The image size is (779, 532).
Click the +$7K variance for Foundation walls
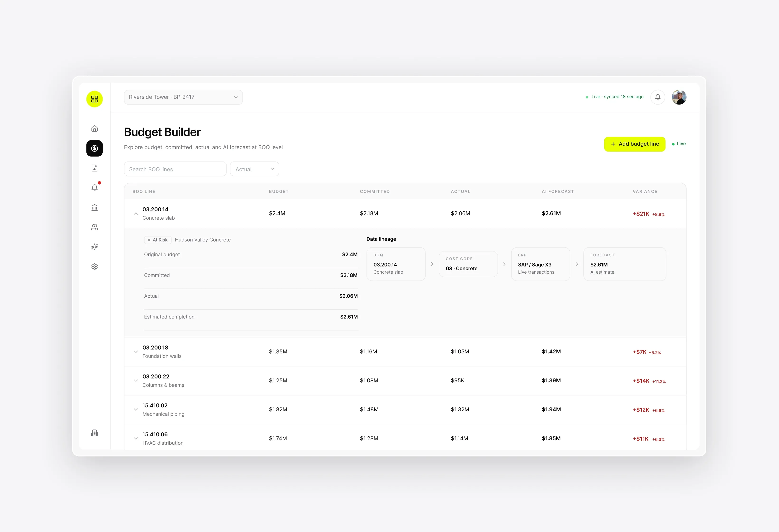pyautogui.click(x=639, y=352)
